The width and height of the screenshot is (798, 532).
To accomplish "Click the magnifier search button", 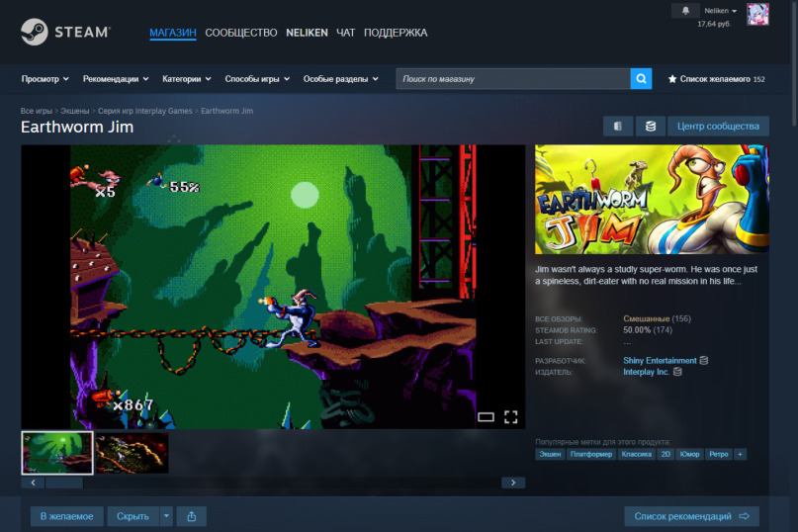I will [641, 79].
